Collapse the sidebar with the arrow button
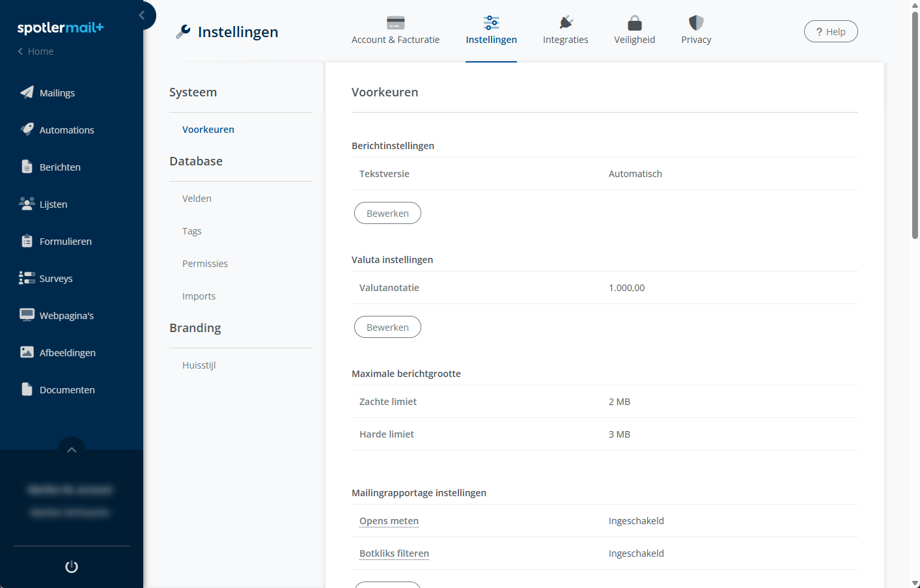 point(142,15)
